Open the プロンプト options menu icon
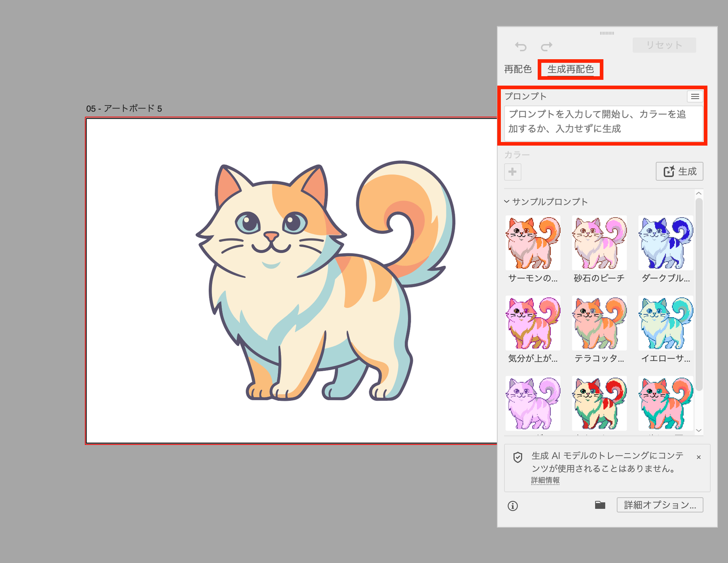The image size is (728, 563). [x=695, y=97]
